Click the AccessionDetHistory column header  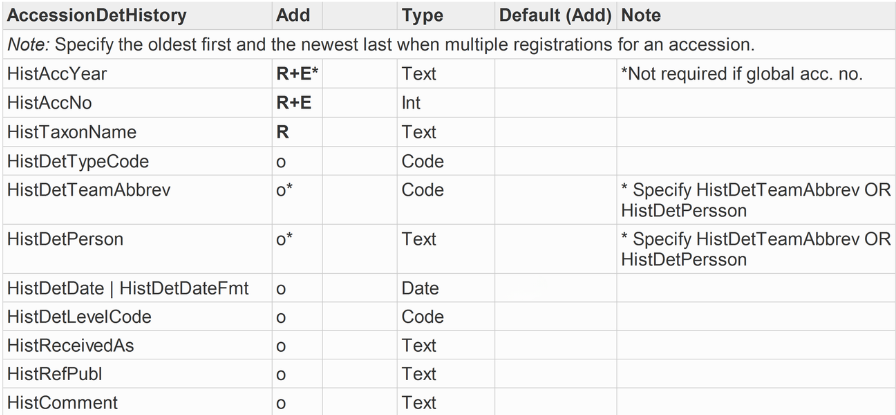coord(97,15)
